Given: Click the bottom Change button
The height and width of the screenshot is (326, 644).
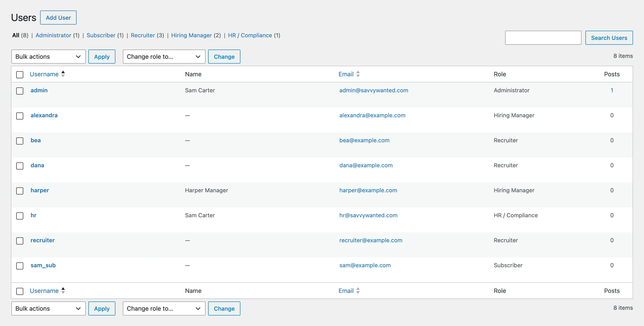Looking at the screenshot, I should [224, 308].
